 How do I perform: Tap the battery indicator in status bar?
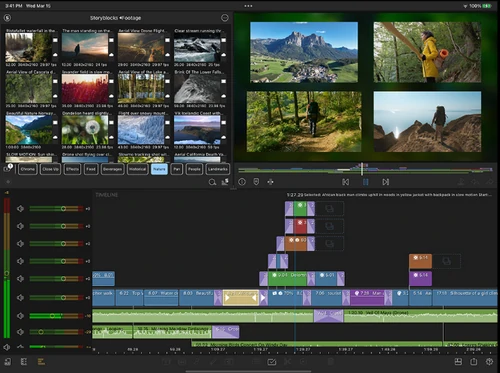pyautogui.click(x=487, y=6)
